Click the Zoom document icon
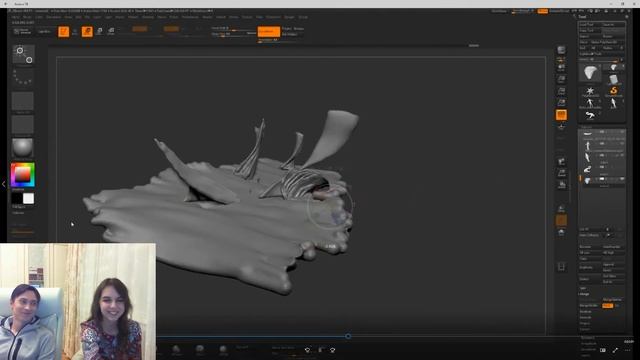Image resolution: width=640 pixels, height=360 pixels. pos(562,79)
